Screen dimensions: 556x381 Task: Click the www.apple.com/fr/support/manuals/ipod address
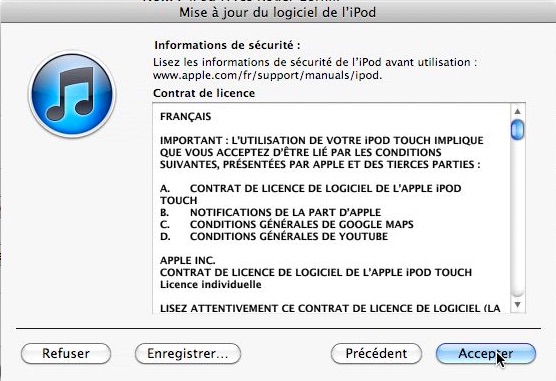click(267, 75)
